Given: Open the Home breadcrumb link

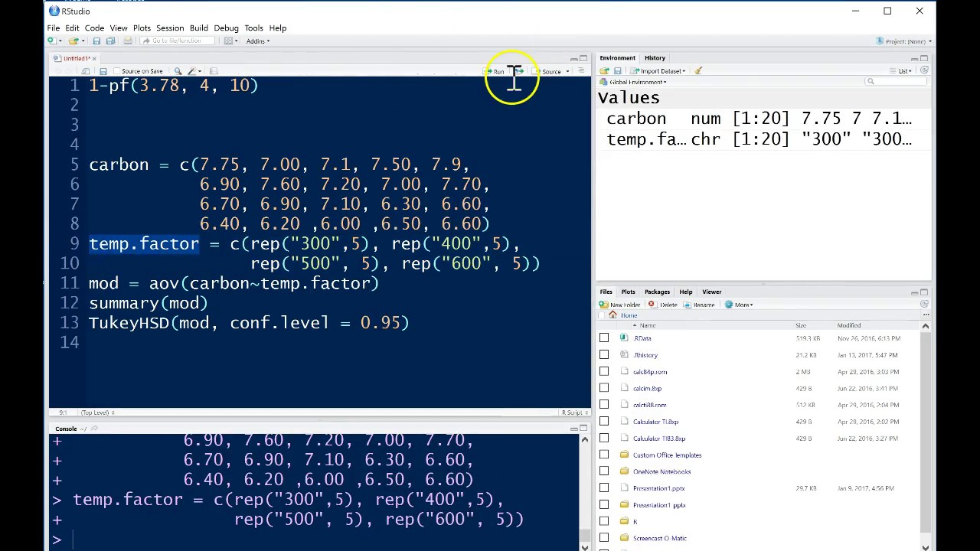Looking at the screenshot, I should [629, 315].
